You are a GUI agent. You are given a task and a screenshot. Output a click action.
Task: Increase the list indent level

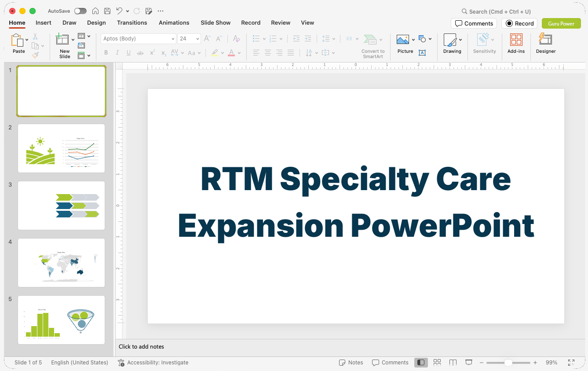308,39
